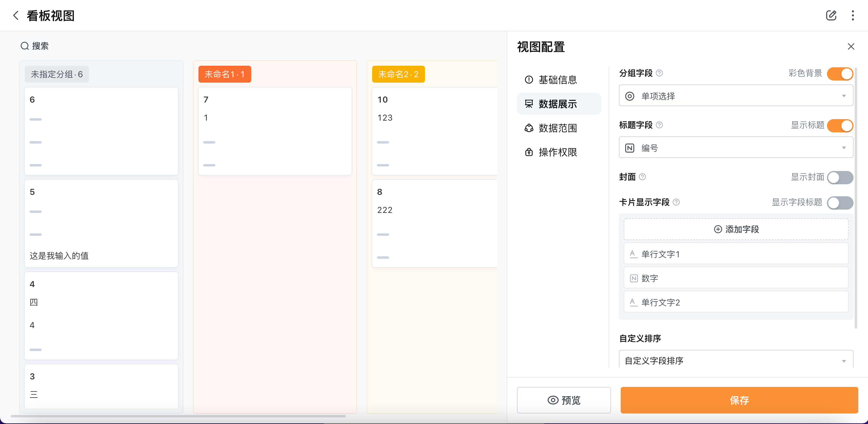Expand the 编号 title field dropdown
This screenshot has height=424, width=868.
(x=736, y=148)
